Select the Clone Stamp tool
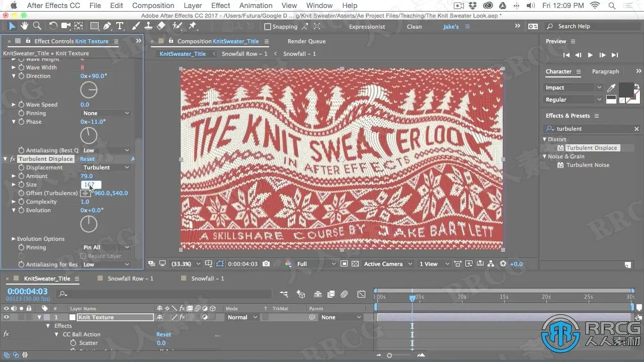The image size is (644, 362). point(149,26)
